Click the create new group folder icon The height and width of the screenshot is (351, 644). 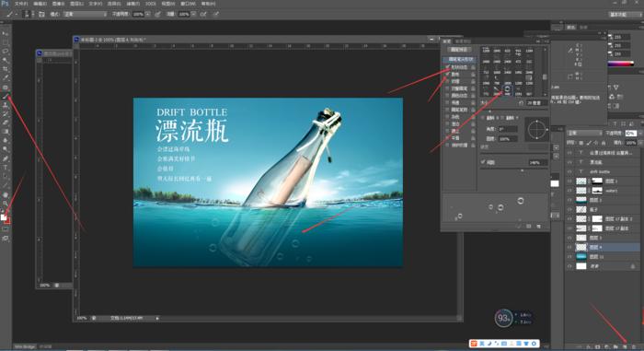[x=615, y=347]
